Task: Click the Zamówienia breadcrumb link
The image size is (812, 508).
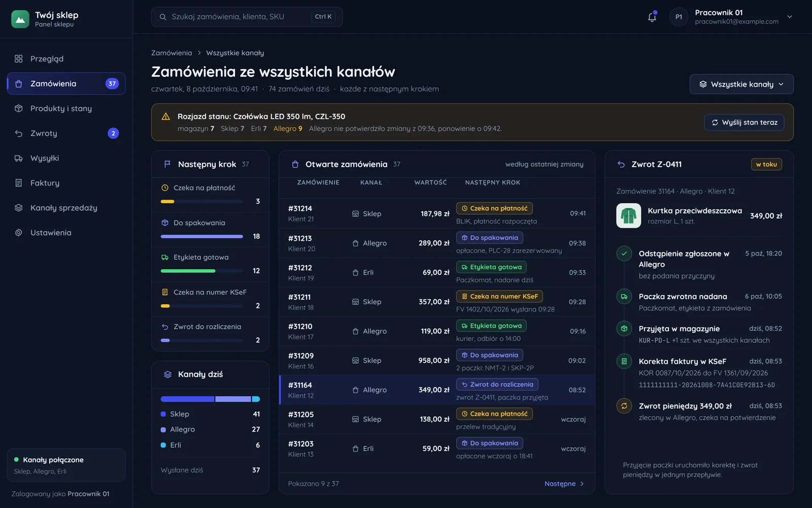Action: coord(172,53)
